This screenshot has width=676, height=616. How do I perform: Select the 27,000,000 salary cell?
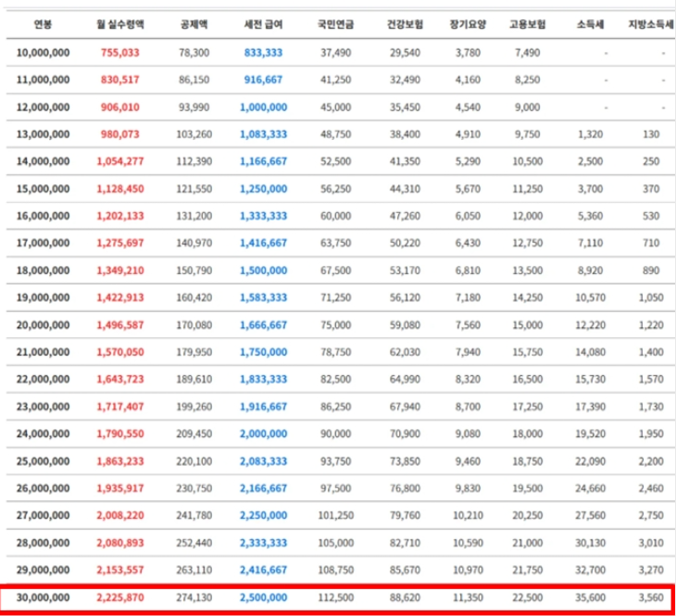point(44,515)
